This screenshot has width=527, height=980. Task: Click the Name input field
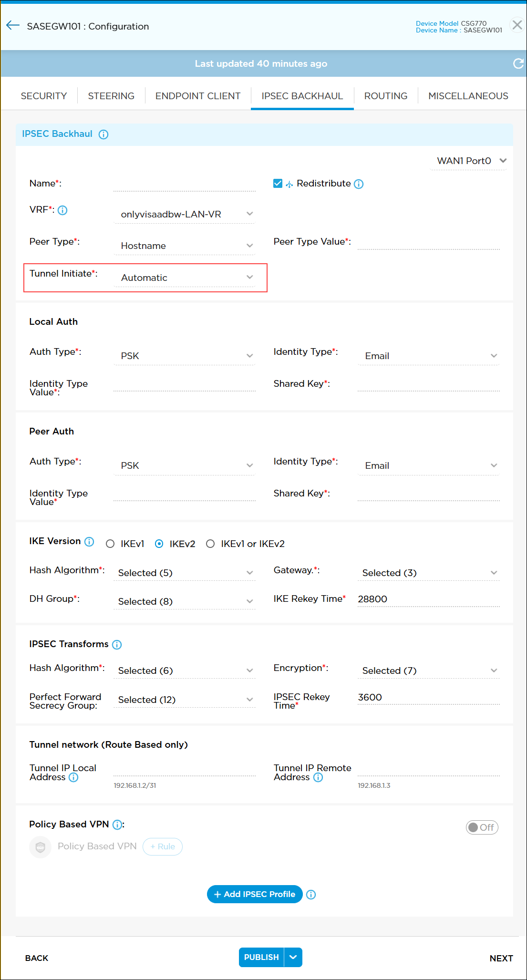[x=185, y=184]
